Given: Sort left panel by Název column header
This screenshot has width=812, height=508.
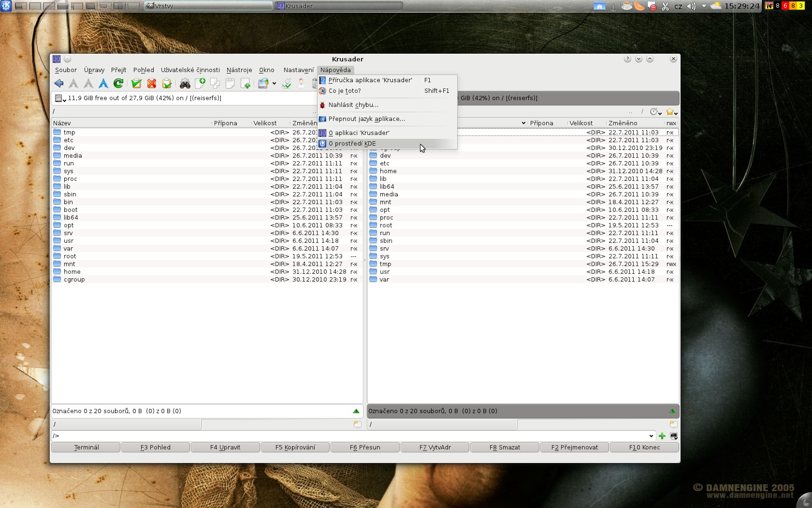Looking at the screenshot, I should click(x=131, y=123).
